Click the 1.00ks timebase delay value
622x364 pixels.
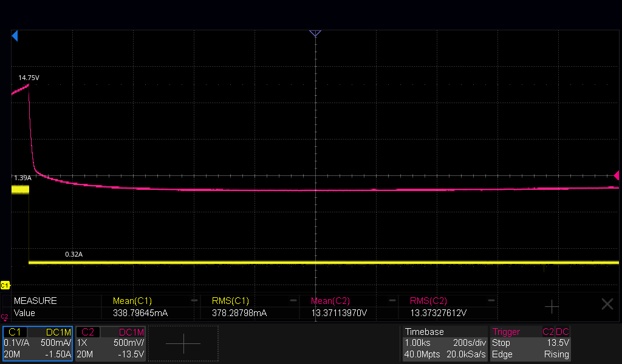click(x=417, y=343)
